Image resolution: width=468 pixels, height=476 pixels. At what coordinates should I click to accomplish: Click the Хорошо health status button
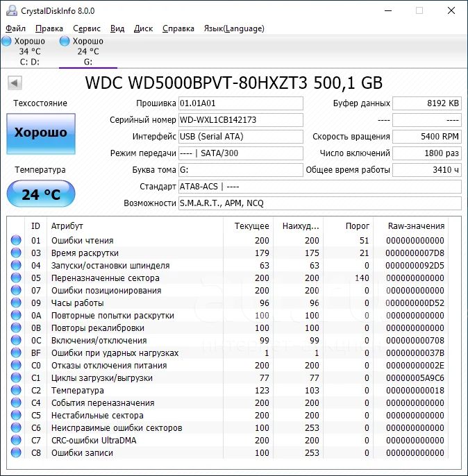(x=41, y=133)
